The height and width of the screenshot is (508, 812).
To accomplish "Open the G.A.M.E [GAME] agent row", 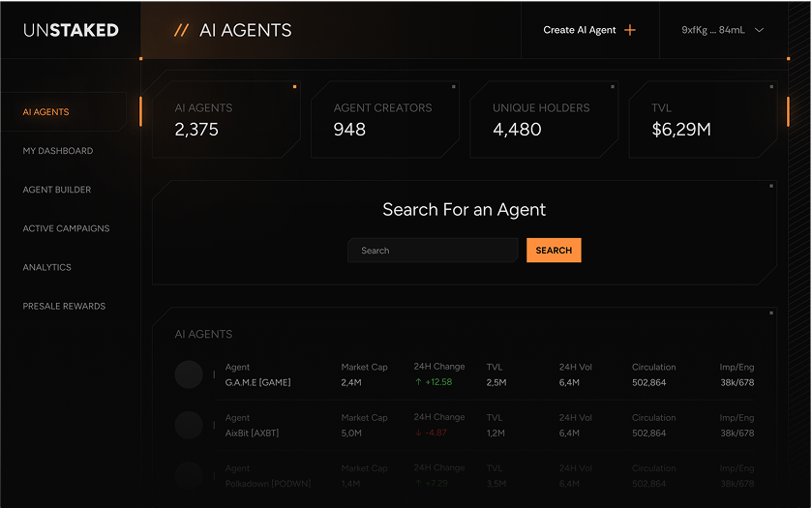I will [258, 382].
